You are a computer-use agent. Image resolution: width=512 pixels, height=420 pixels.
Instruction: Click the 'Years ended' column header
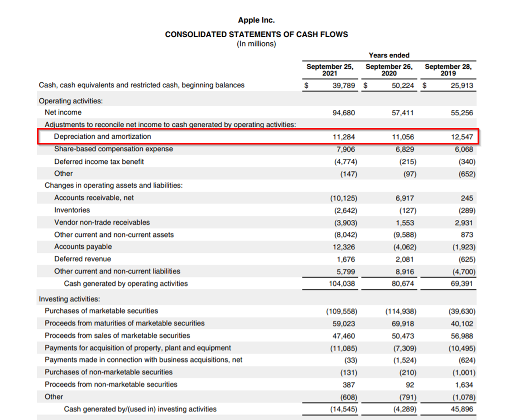pyautogui.click(x=389, y=55)
